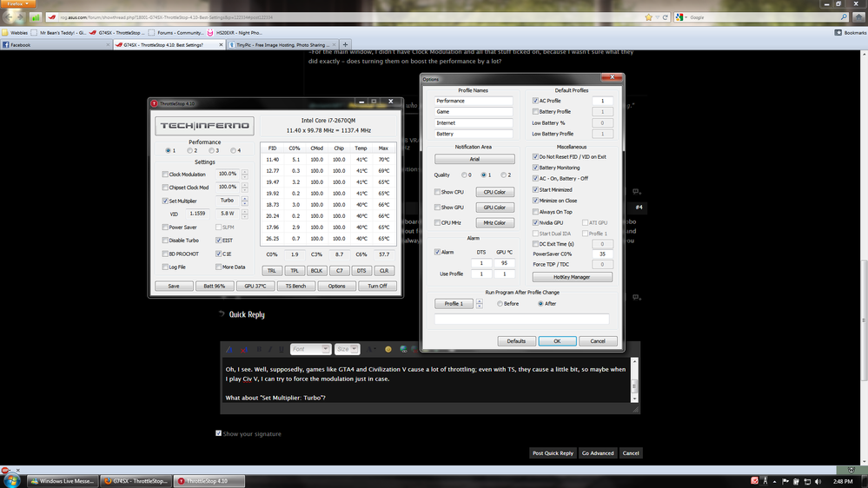Insert a smiley in Quick Reply editor
The image size is (868, 488).
click(388, 349)
